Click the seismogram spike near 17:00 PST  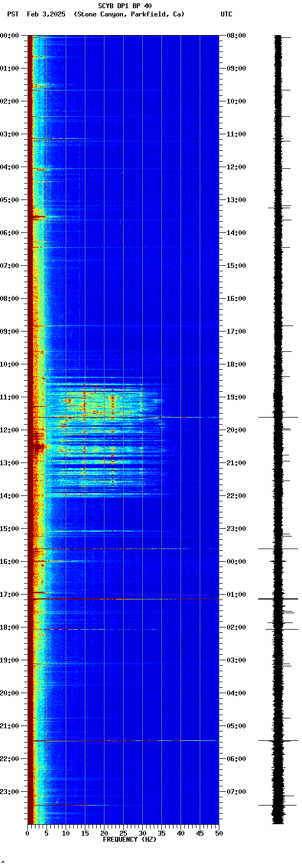tap(278, 599)
